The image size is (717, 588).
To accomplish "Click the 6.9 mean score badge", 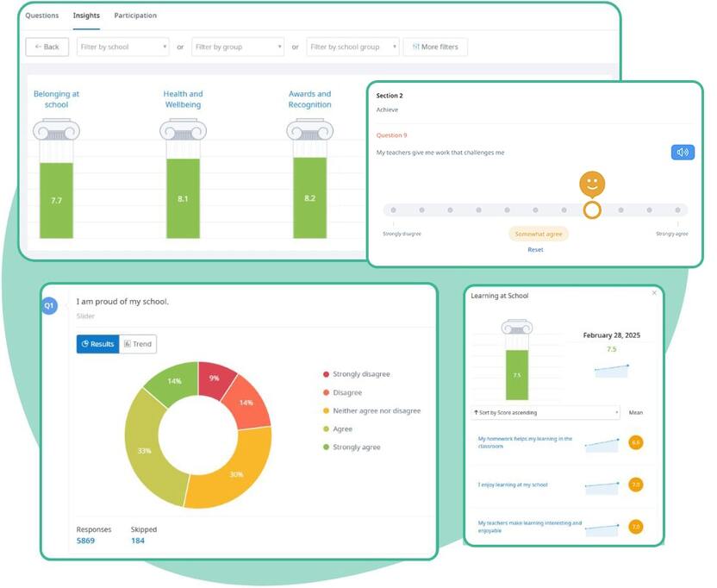I will 636,443.
